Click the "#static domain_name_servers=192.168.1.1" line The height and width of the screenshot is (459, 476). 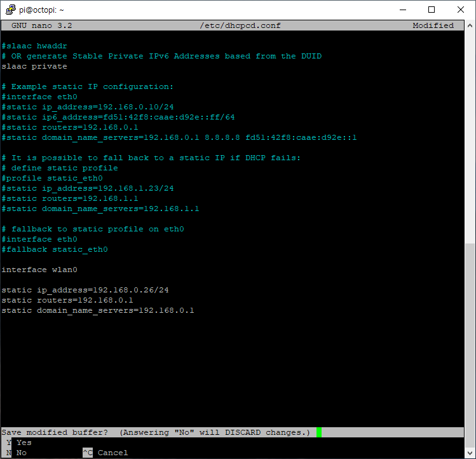click(x=100, y=209)
